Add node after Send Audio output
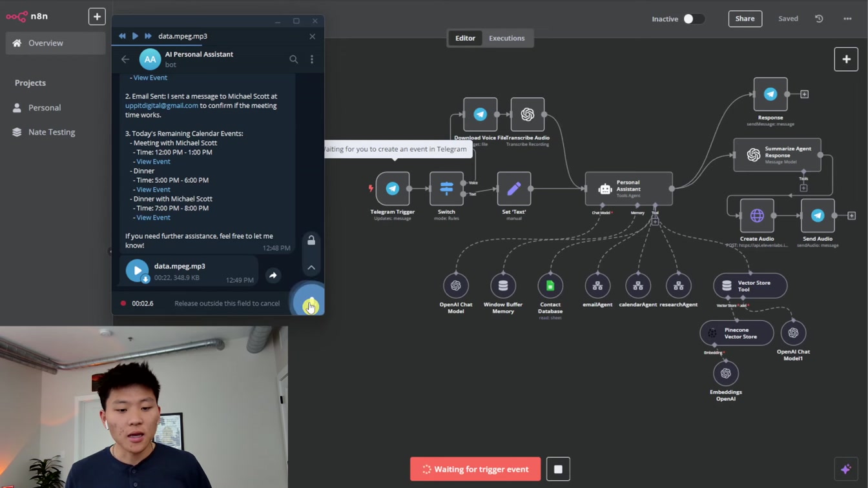 coord(851,216)
